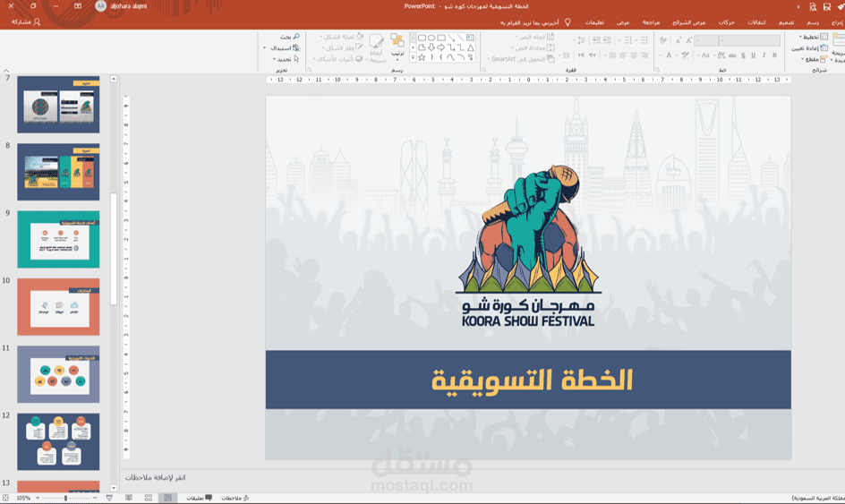Open محاذاة النص (Align Text) menu

pos(533,47)
